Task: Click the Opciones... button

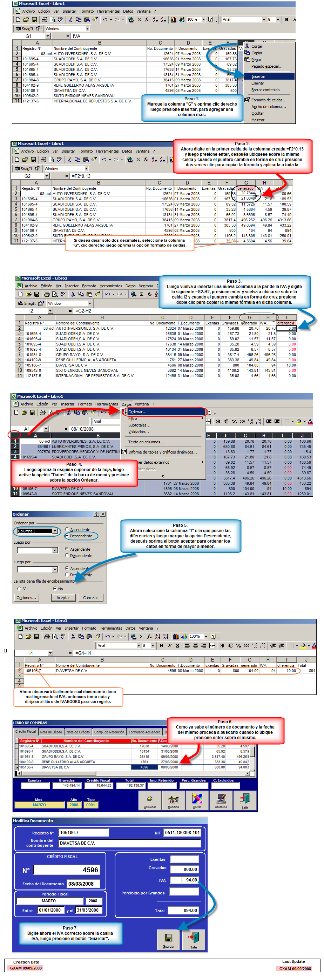Action: point(26,598)
